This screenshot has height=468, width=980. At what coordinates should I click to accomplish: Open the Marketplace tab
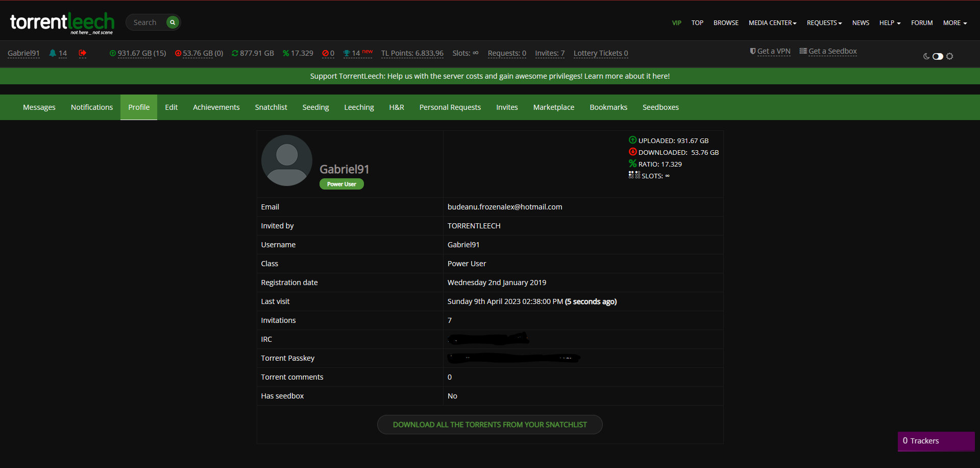(554, 107)
